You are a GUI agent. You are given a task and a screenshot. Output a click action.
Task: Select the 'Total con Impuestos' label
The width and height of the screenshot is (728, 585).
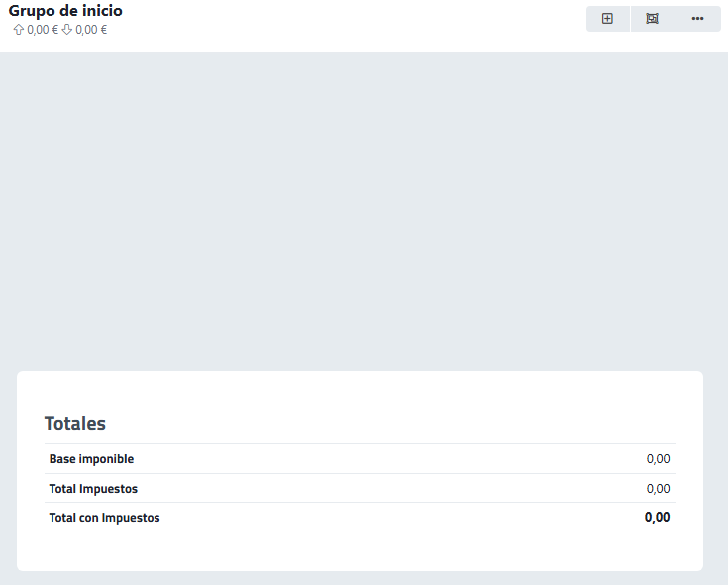click(x=104, y=518)
